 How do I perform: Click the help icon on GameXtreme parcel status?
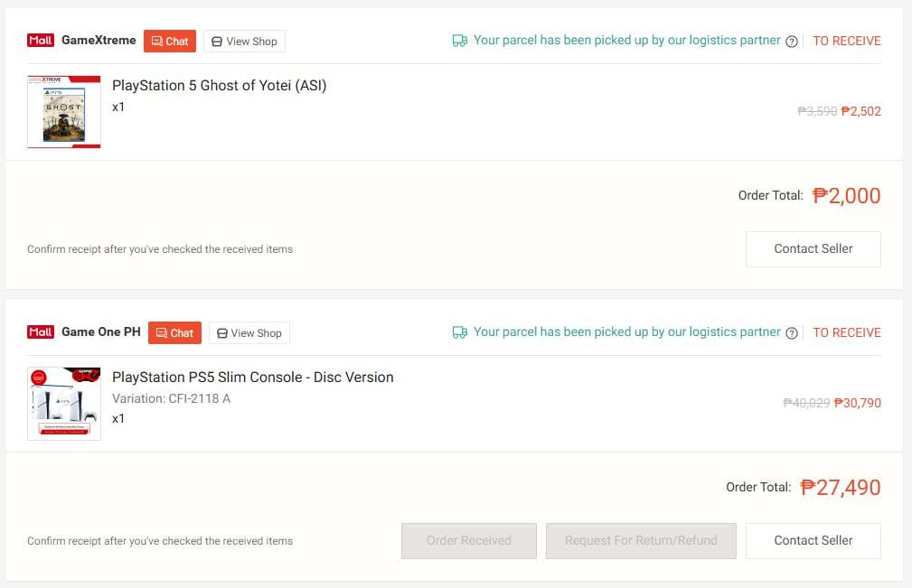click(792, 42)
